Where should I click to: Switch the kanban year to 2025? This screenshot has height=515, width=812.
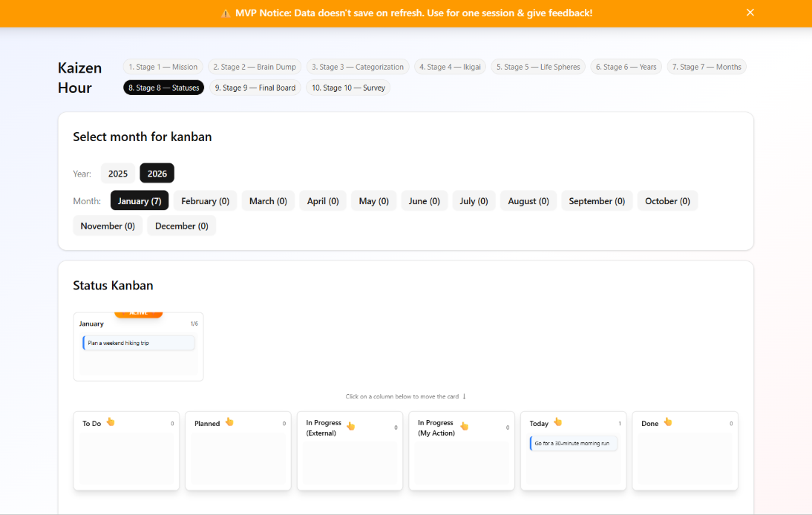click(118, 173)
